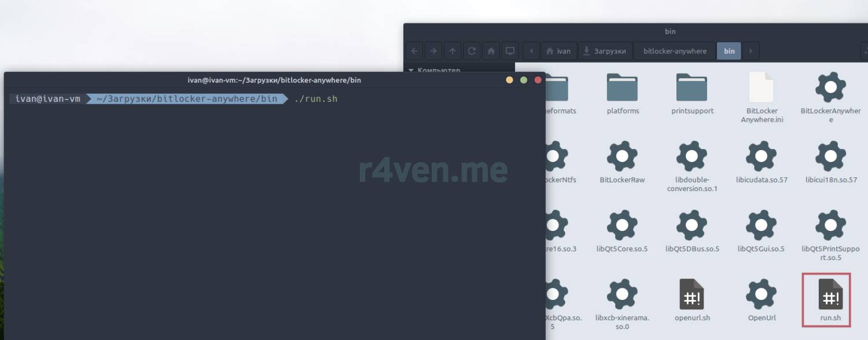This screenshot has height=340, width=868.
Task: Click the Computer monitor toolbar icon
Action: (x=510, y=51)
